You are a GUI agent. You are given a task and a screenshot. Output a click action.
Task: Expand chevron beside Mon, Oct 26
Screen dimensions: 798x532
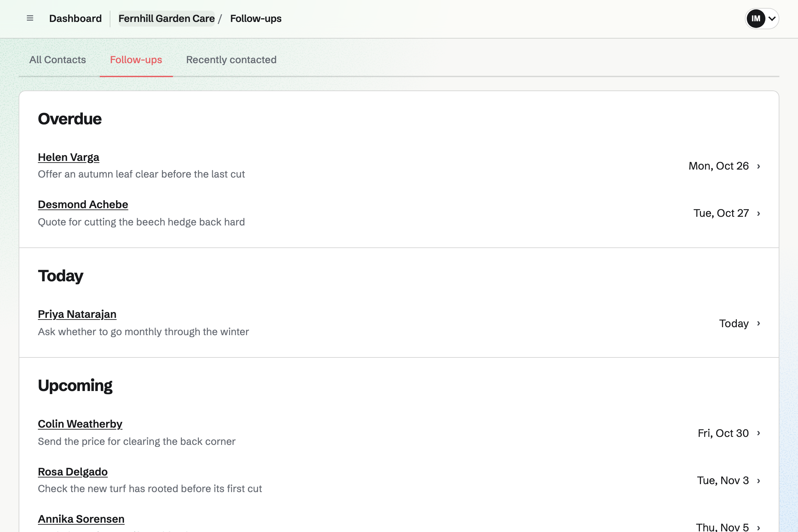click(x=759, y=166)
